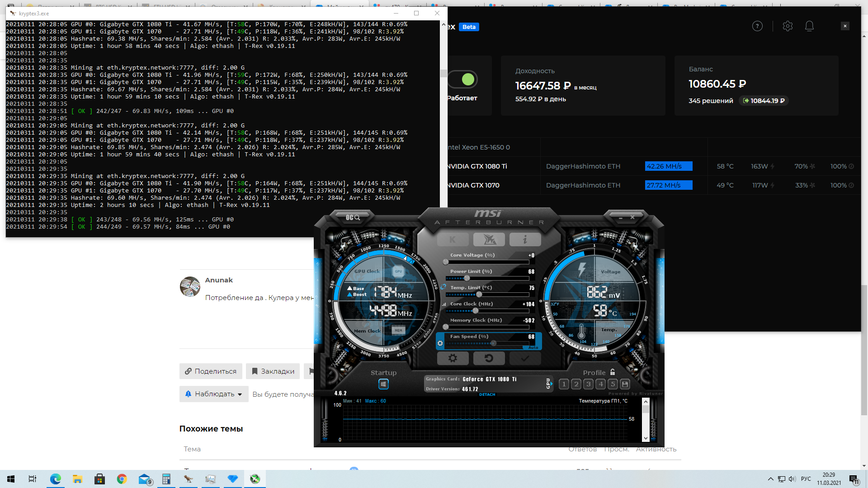This screenshot has width=868, height=488.
Task: Apply Afterburner settings with checkmark button
Action: click(525, 358)
